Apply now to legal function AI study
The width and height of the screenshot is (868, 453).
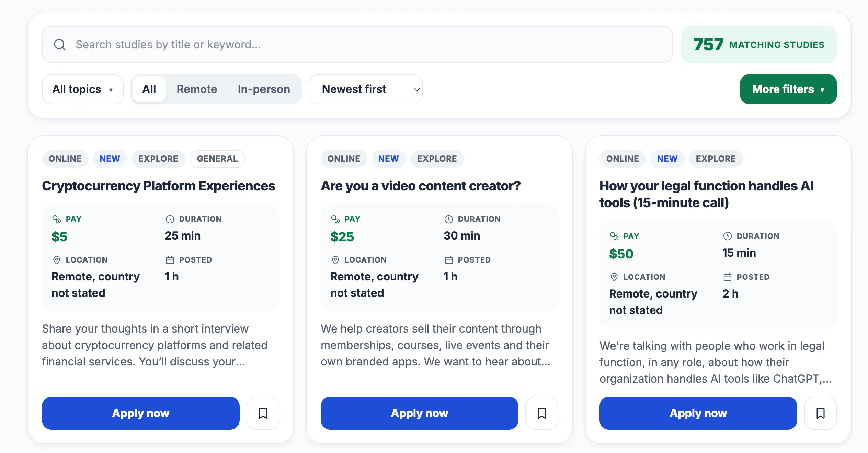[698, 413]
